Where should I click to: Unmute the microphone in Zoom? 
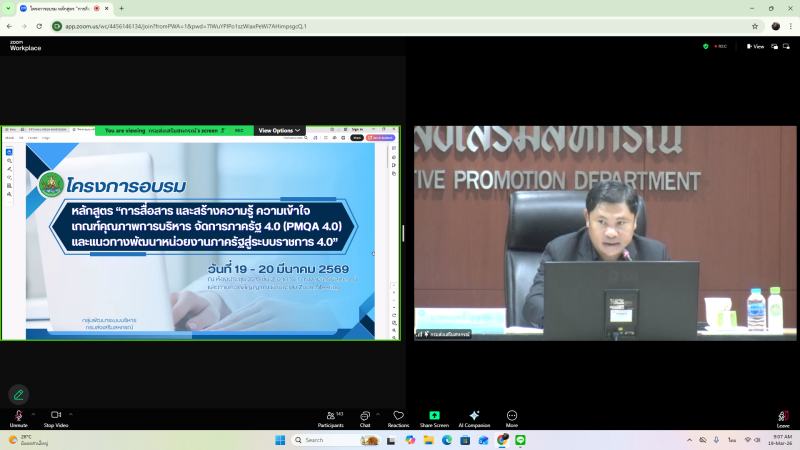point(18,416)
